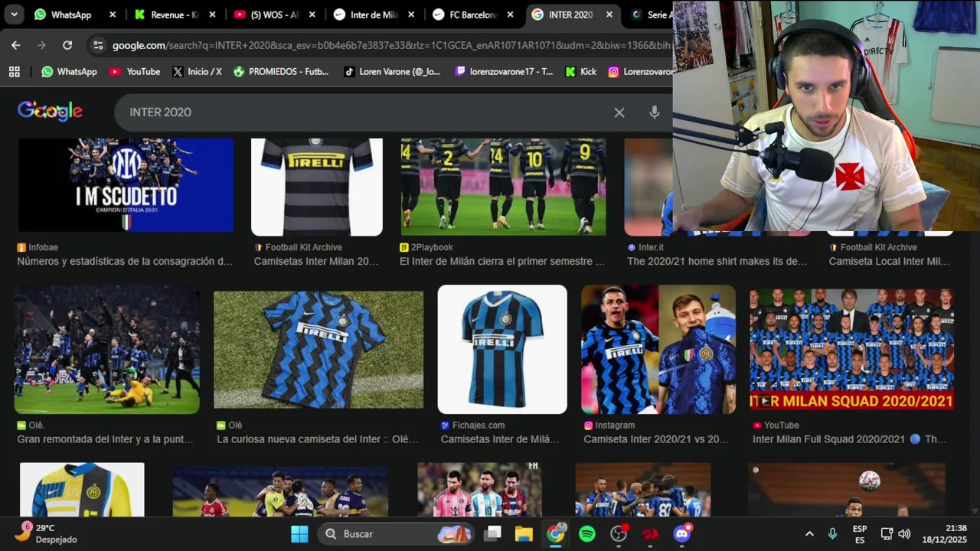
Task: Click the address bar URL
Action: pos(390,45)
